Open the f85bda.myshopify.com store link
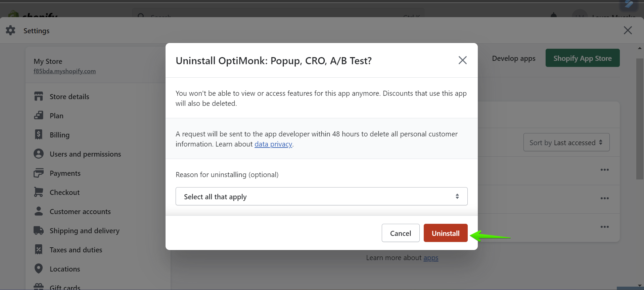This screenshot has width=644, height=290. click(x=64, y=71)
